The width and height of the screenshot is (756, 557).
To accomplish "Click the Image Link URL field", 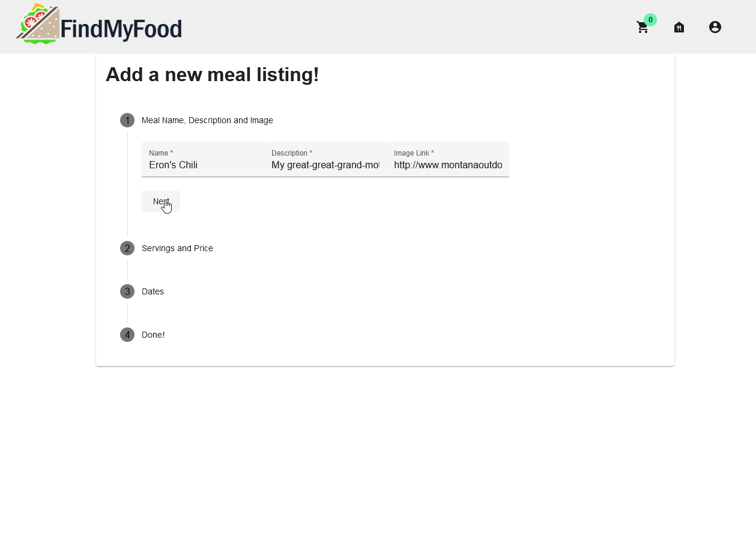I will click(447, 165).
